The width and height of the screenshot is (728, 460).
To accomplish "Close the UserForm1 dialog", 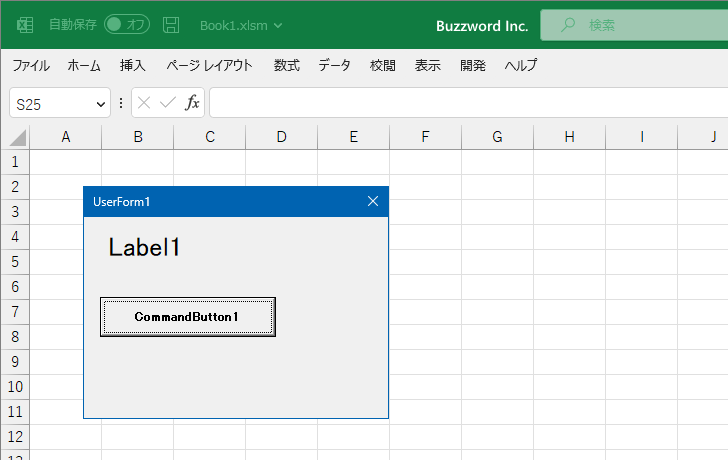I will click(373, 201).
